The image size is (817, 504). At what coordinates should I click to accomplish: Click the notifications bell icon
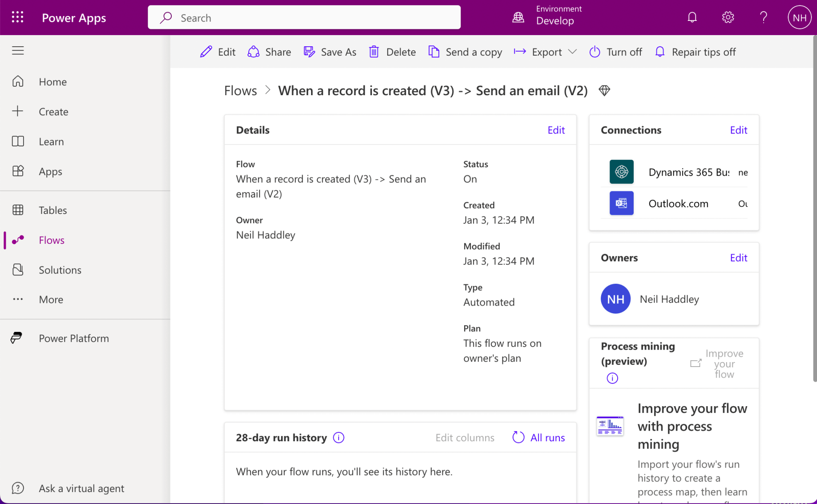point(692,17)
